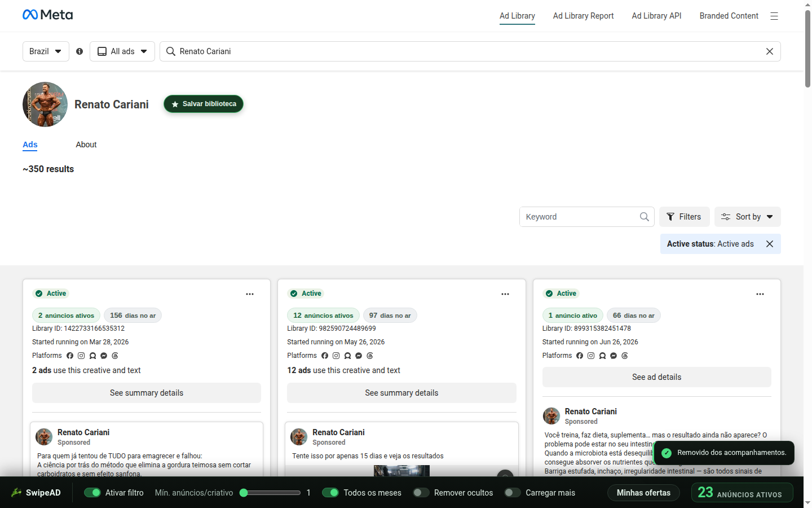Click Instagram platform icon on the 156 dias card
Screen dimensions: 812x508
coord(81,356)
